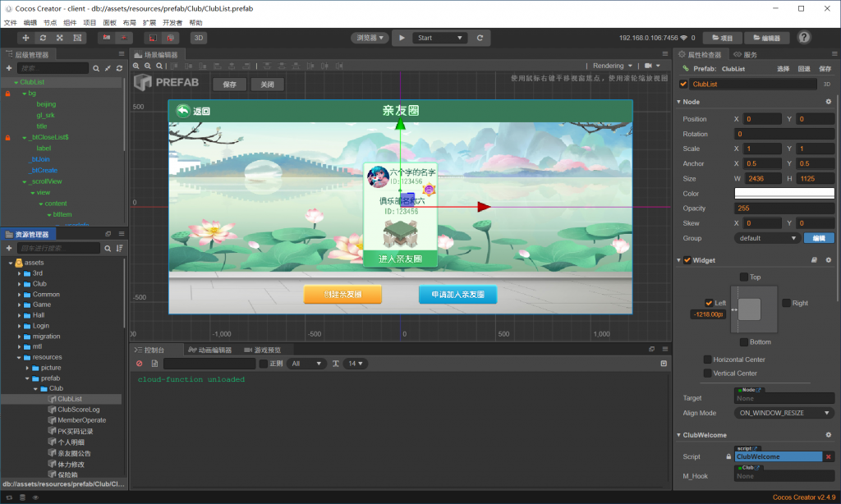Switch to the 动画编辑器 tab

coord(216,350)
